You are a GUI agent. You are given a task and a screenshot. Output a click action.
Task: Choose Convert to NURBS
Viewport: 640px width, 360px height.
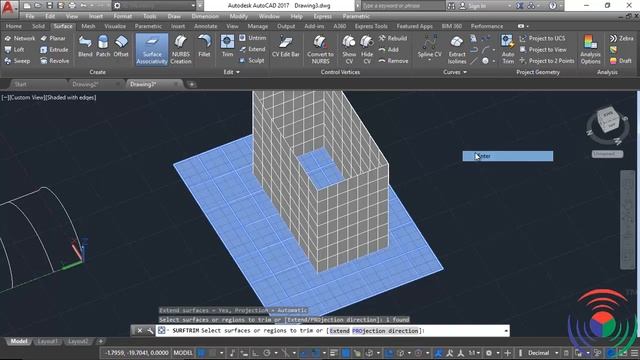(320, 49)
